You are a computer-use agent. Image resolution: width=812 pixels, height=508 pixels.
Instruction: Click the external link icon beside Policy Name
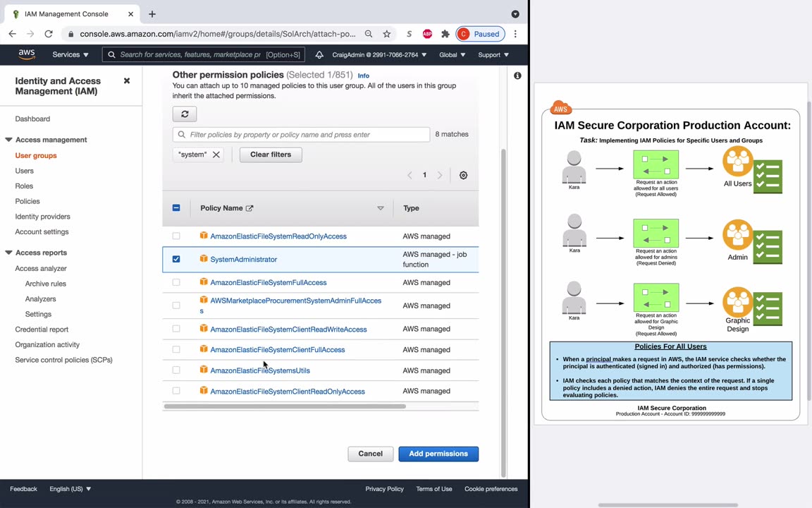point(250,208)
